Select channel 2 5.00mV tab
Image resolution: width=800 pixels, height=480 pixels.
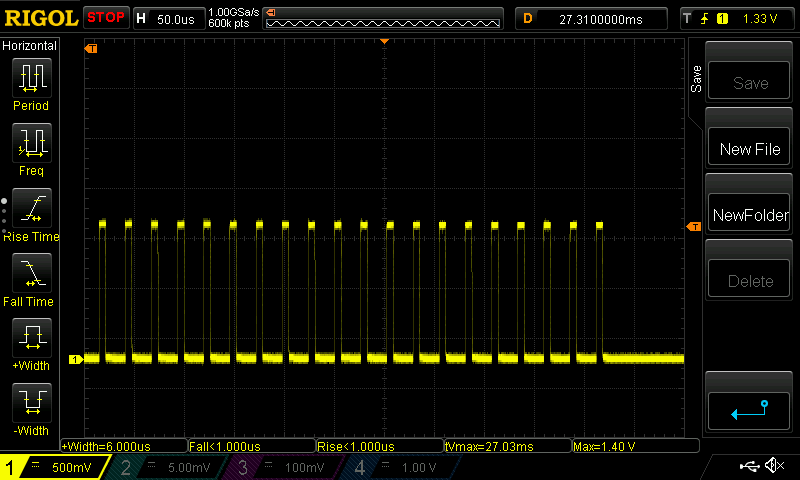tap(166, 467)
